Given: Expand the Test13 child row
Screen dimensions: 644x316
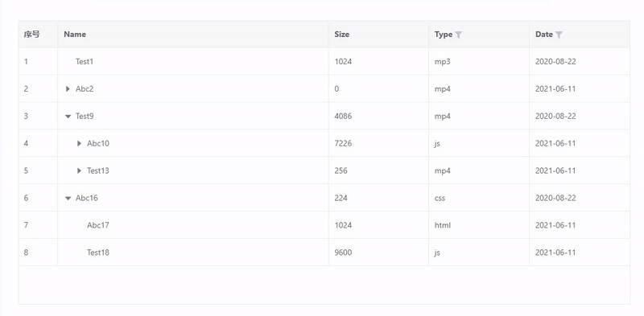Looking at the screenshot, I should [79, 170].
